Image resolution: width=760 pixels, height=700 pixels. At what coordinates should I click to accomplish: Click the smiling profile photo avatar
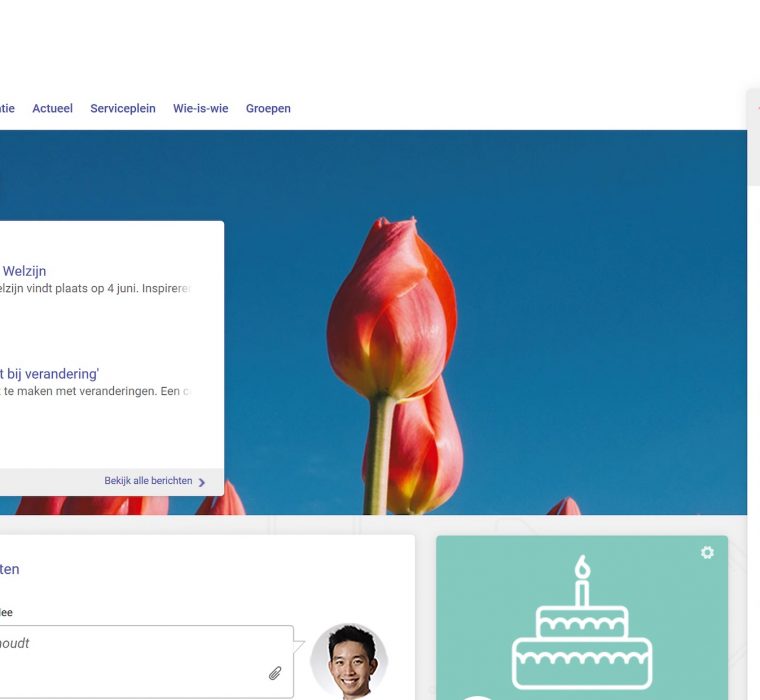pos(349,660)
